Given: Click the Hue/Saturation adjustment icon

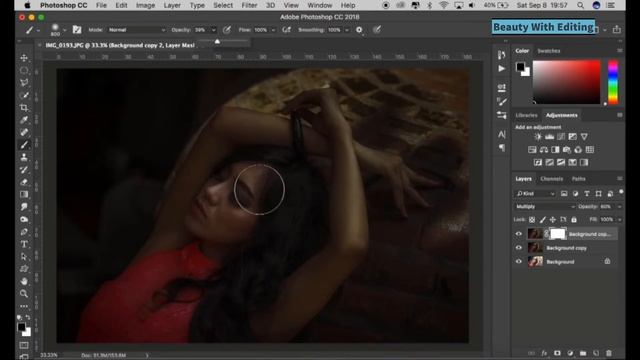Looking at the screenshot, I should pyautogui.click(x=532, y=150).
